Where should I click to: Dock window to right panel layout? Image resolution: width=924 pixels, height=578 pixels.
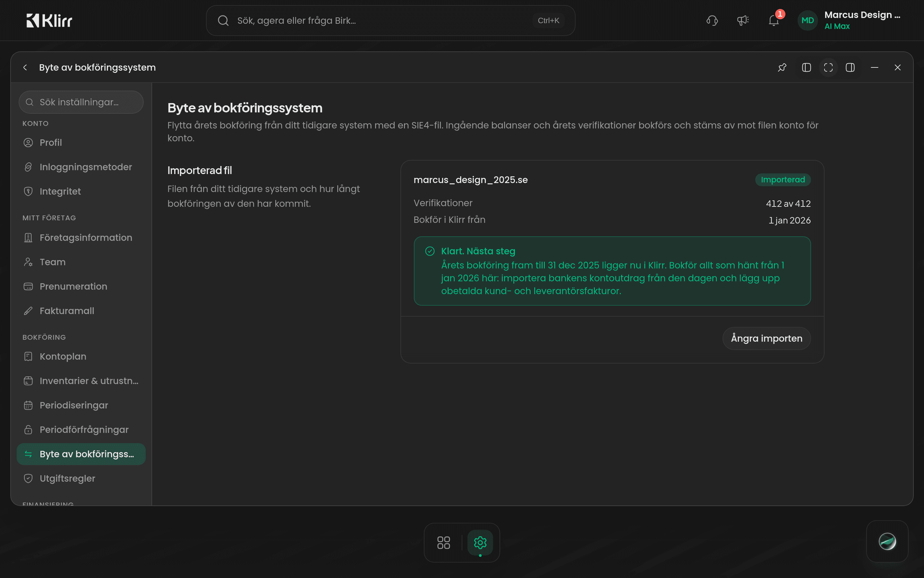[x=850, y=68]
